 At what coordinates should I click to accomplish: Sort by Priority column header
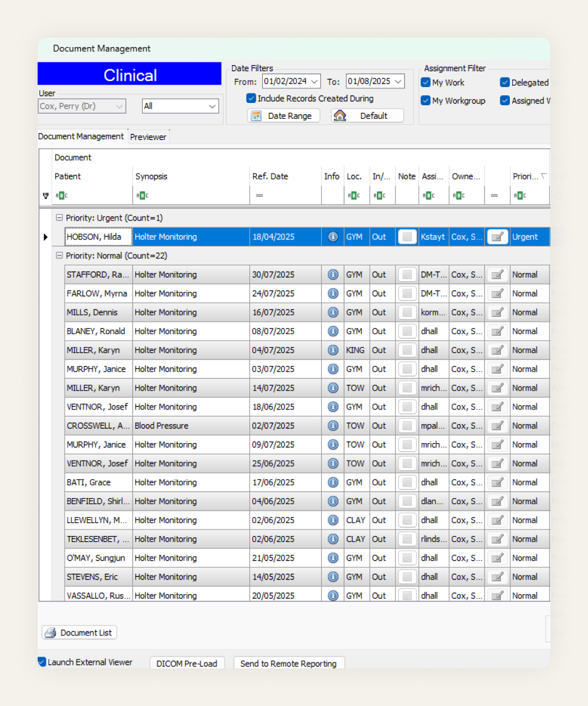tap(529, 176)
